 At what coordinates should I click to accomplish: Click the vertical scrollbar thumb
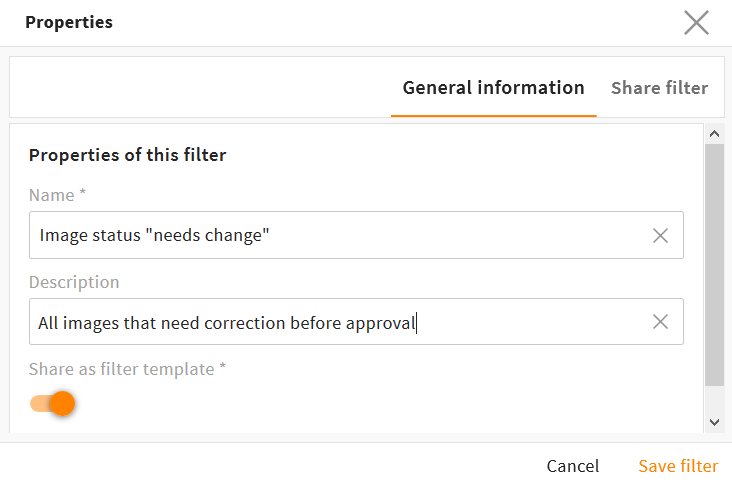coord(714,265)
